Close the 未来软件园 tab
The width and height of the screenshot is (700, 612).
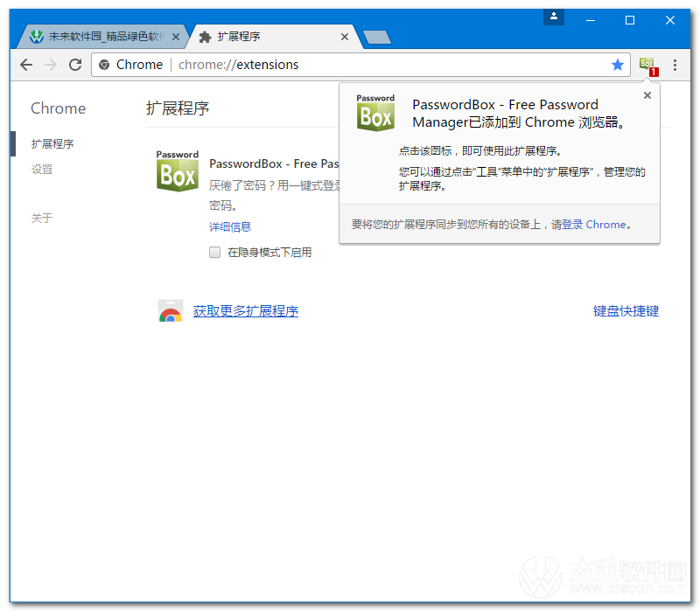pyautogui.click(x=176, y=37)
